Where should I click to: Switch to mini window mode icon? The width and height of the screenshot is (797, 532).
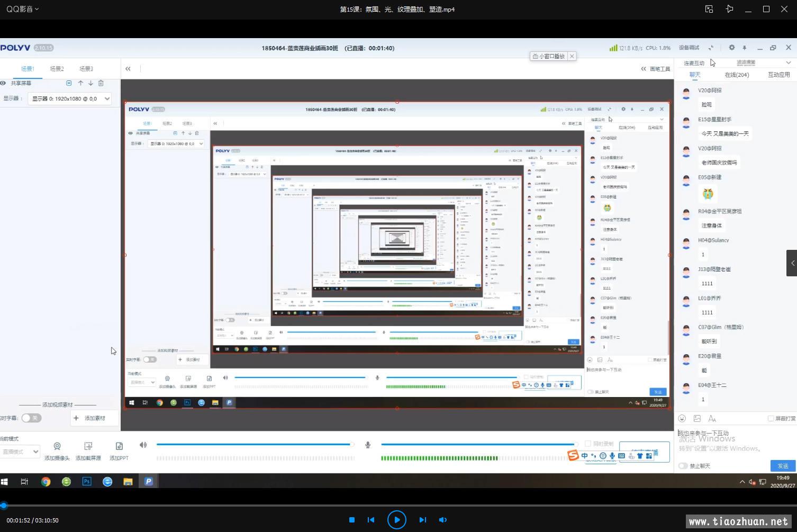[x=709, y=9]
